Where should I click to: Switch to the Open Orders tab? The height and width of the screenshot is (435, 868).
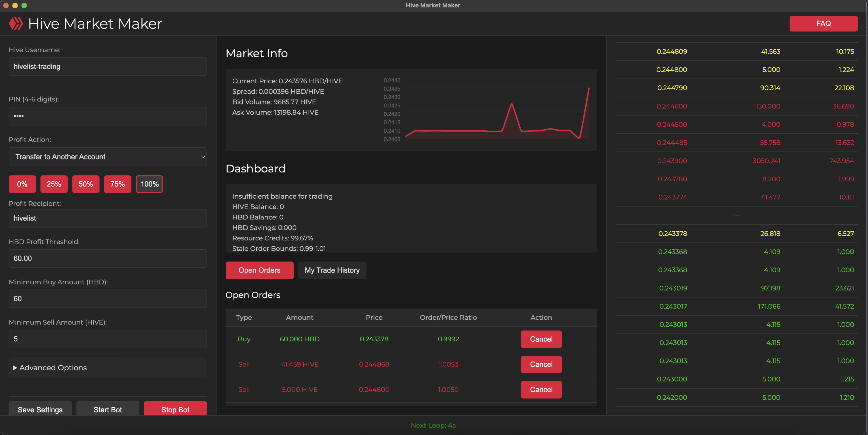click(x=259, y=270)
